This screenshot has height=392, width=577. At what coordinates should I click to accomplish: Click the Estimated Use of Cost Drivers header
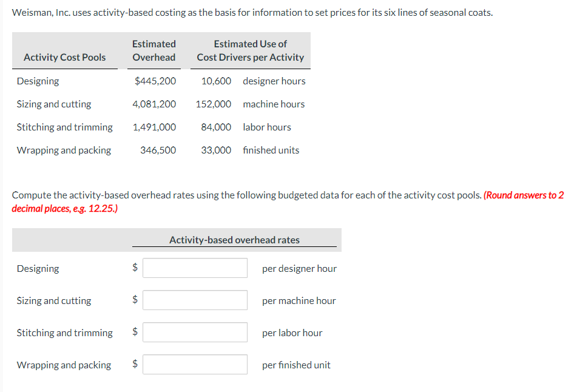(x=250, y=50)
